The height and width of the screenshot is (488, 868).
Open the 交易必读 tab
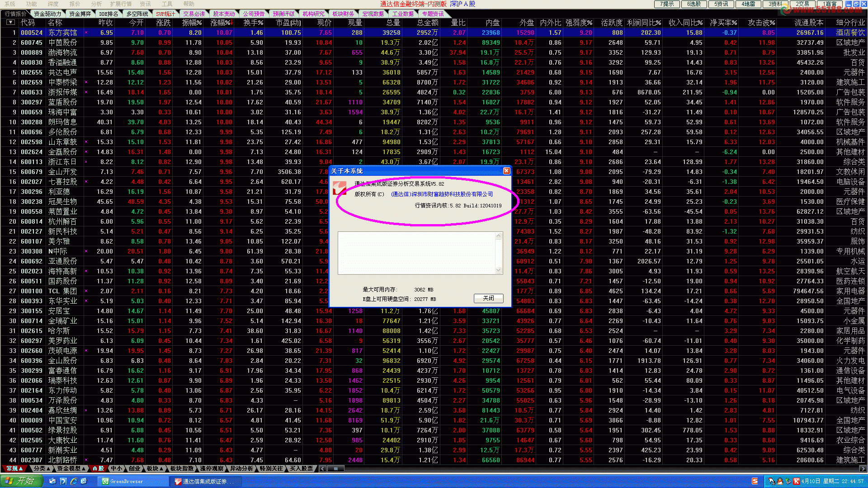click(194, 14)
